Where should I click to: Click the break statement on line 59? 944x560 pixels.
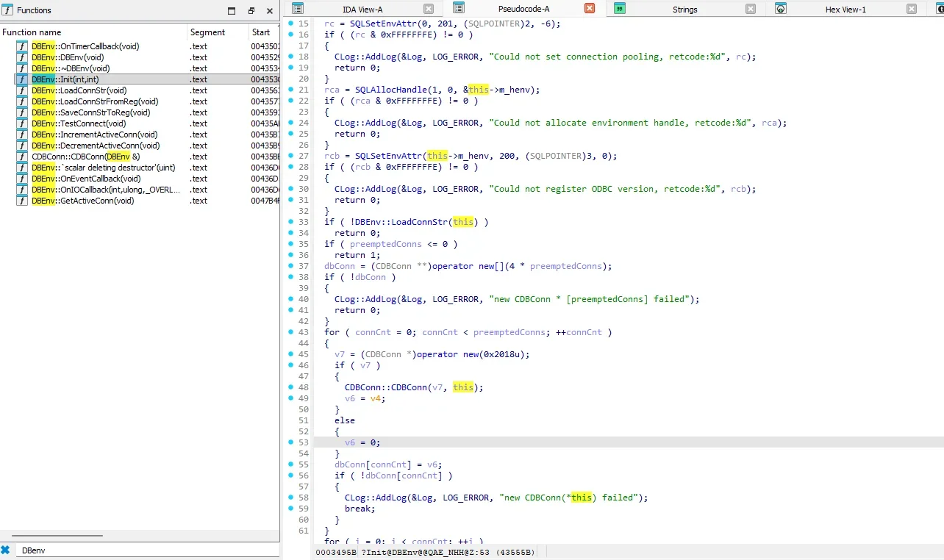tap(360, 509)
